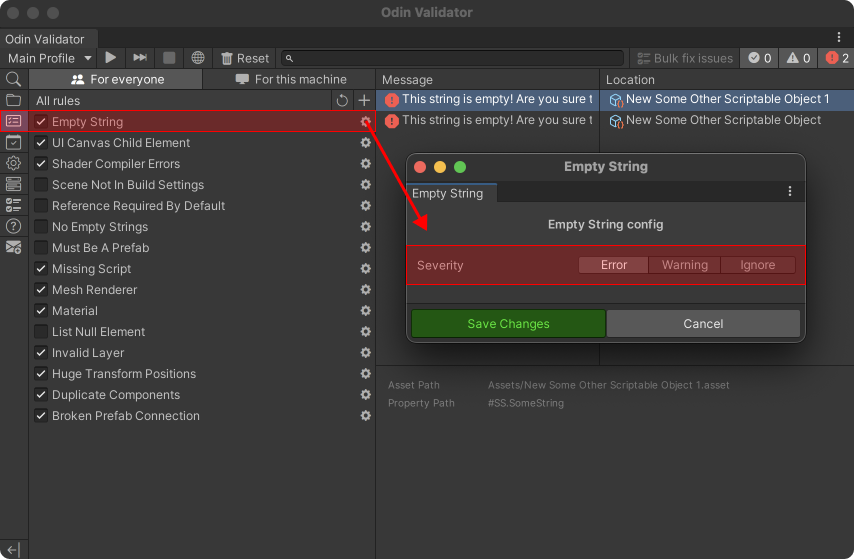Set severity to Ignore
Viewport: 854px width, 559px height.
point(758,265)
